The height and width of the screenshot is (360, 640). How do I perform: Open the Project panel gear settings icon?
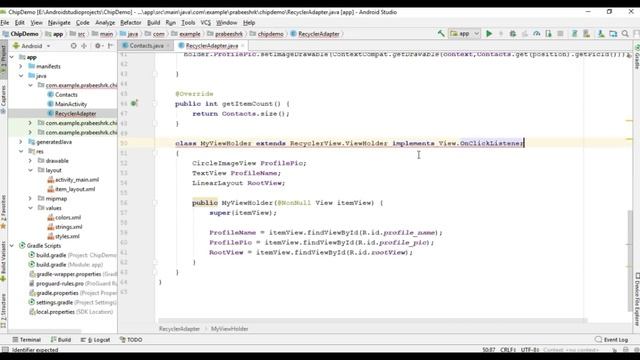click(x=98, y=46)
